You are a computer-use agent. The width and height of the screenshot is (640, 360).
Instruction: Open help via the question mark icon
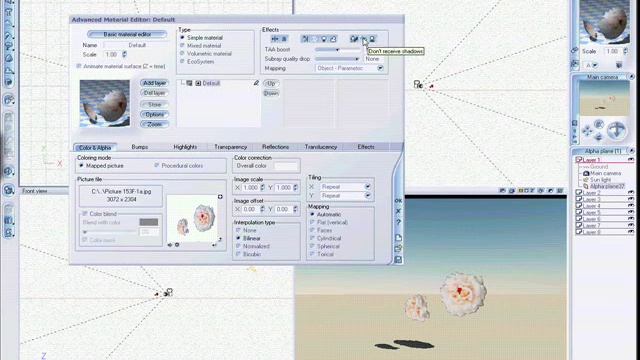click(x=398, y=222)
